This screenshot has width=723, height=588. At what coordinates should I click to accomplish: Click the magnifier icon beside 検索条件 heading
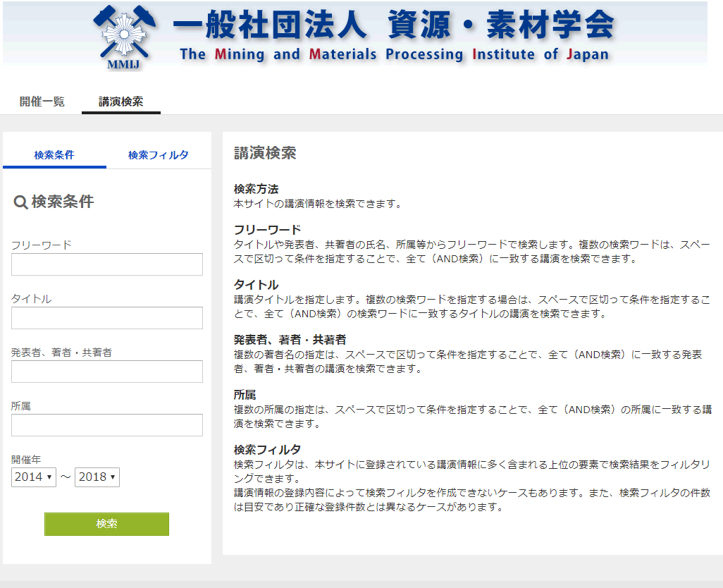[x=20, y=202]
